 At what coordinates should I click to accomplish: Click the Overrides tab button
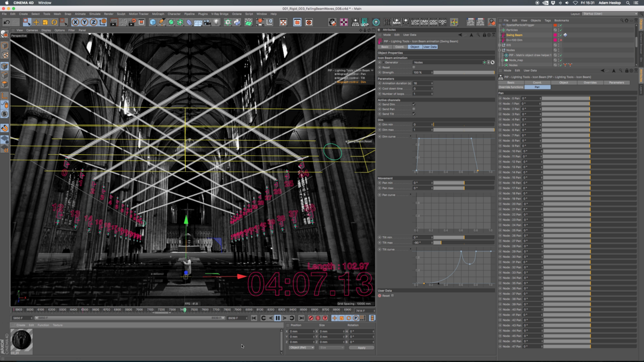pyautogui.click(x=590, y=83)
